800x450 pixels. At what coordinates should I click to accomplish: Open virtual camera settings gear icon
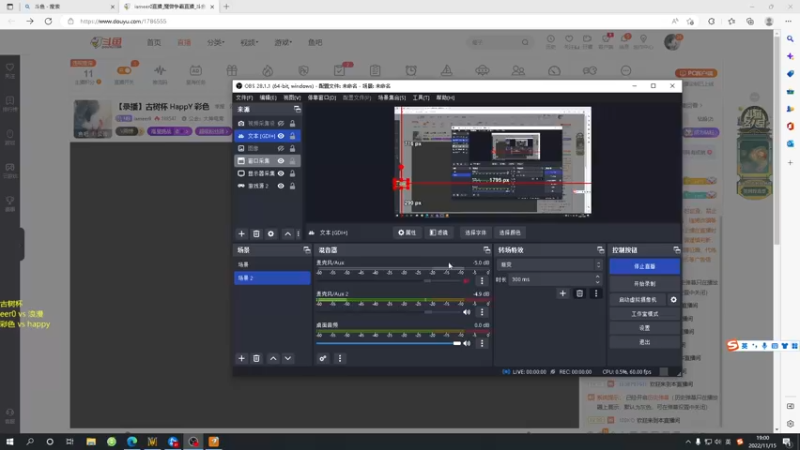point(673,299)
